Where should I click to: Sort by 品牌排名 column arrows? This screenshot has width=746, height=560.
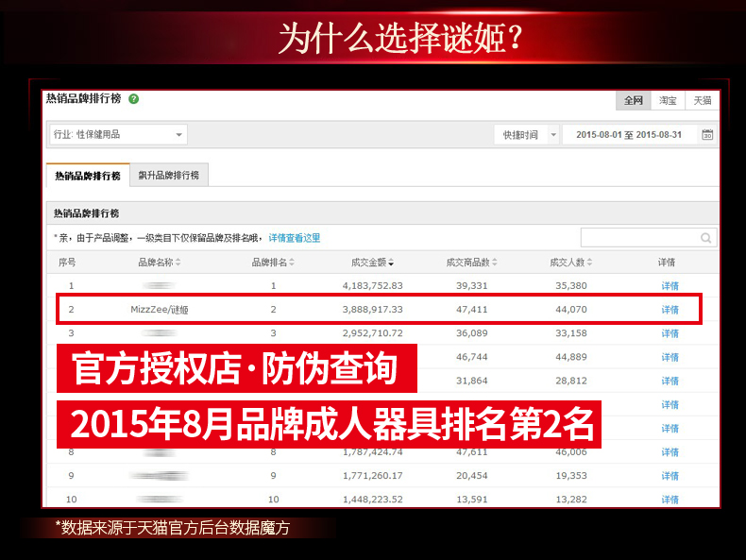click(x=292, y=263)
